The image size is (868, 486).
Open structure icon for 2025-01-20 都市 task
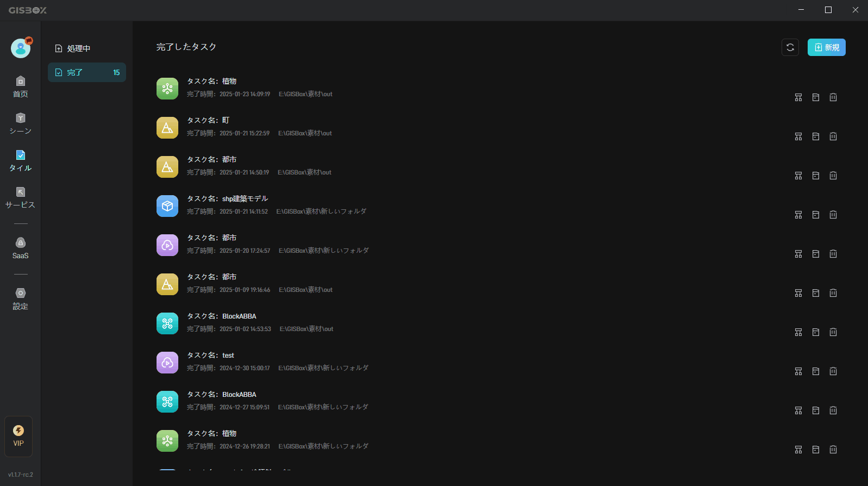798,254
